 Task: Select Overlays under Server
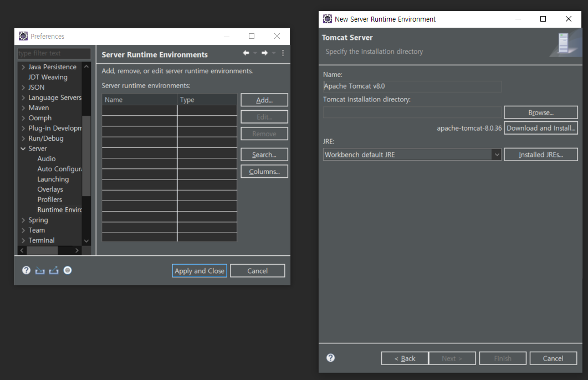tap(50, 189)
